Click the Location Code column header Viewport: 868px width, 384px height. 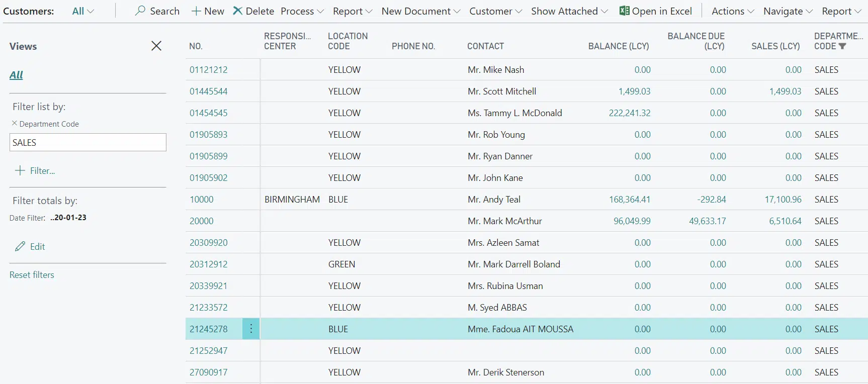tap(348, 41)
